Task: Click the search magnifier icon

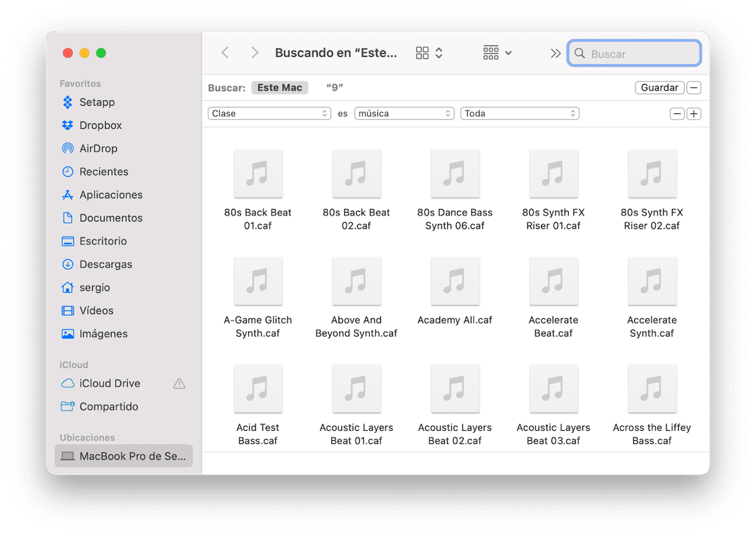Action: click(x=579, y=53)
